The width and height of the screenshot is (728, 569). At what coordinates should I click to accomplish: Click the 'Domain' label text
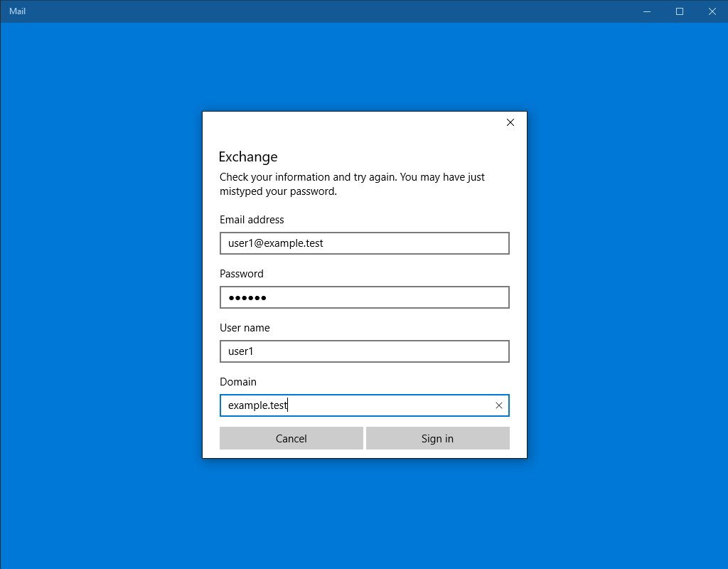click(x=238, y=382)
